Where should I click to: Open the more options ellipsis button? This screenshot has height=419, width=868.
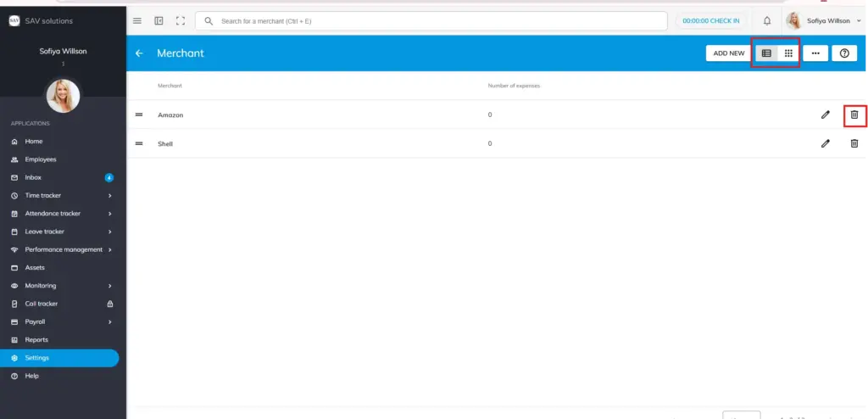tap(815, 53)
